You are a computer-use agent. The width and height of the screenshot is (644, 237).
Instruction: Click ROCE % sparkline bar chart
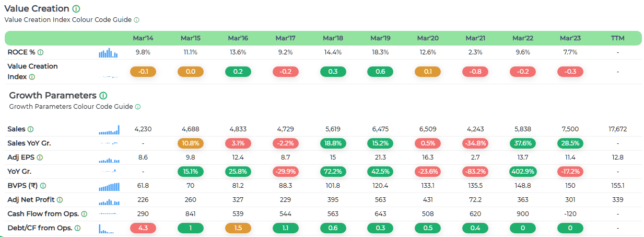[108, 53]
